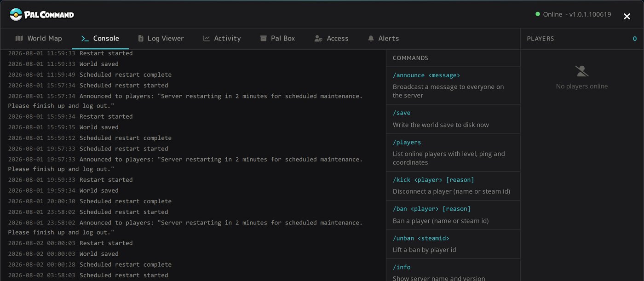Screen dimensions: 644x281
Task: Click the PAL COMMAND title text
Action: [x=50, y=15]
